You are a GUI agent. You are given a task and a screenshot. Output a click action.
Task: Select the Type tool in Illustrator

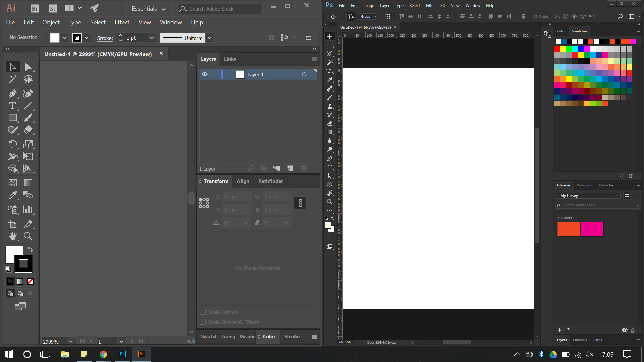[x=13, y=106]
